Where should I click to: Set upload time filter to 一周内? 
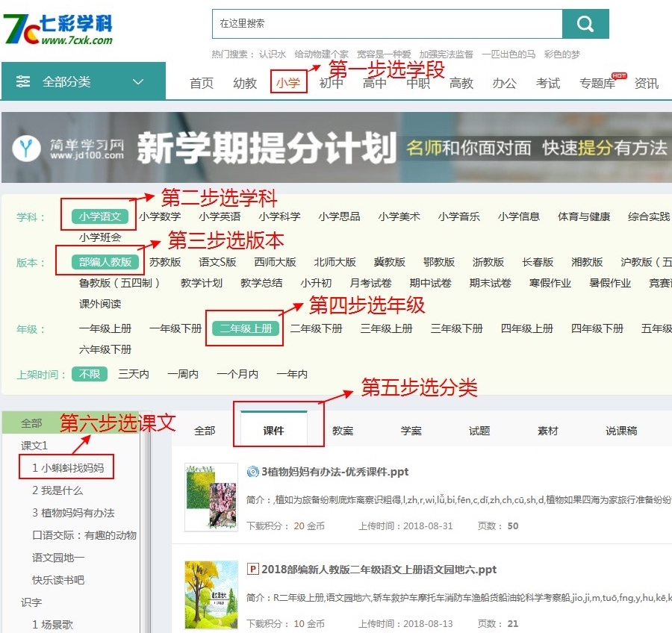[183, 374]
